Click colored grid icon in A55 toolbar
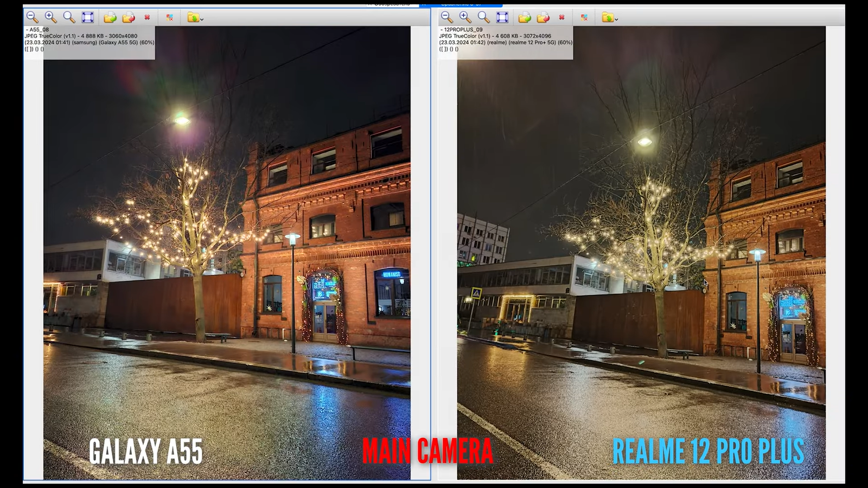The width and height of the screenshot is (868, 488). point(170,17)
